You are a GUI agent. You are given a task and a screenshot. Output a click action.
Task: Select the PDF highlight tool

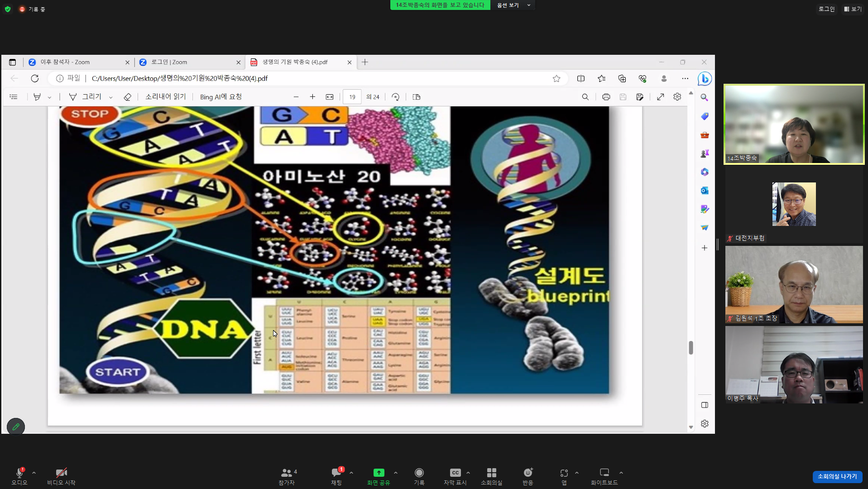pyautogui.click(x=37, y=97)
